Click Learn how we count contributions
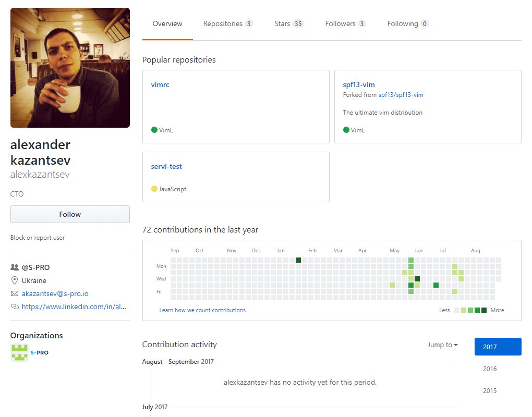 click(x=203, y=310)
